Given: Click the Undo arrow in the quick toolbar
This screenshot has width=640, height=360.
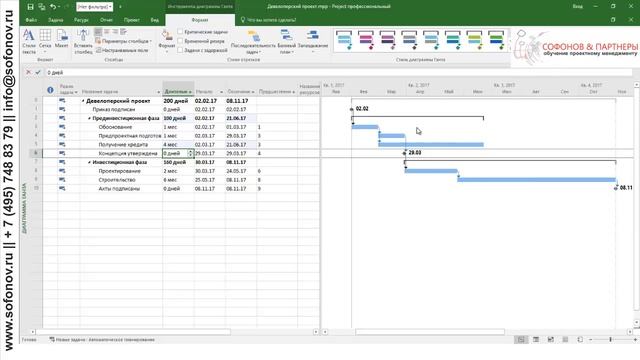Looking at the screenshot, I should [53, 7].
